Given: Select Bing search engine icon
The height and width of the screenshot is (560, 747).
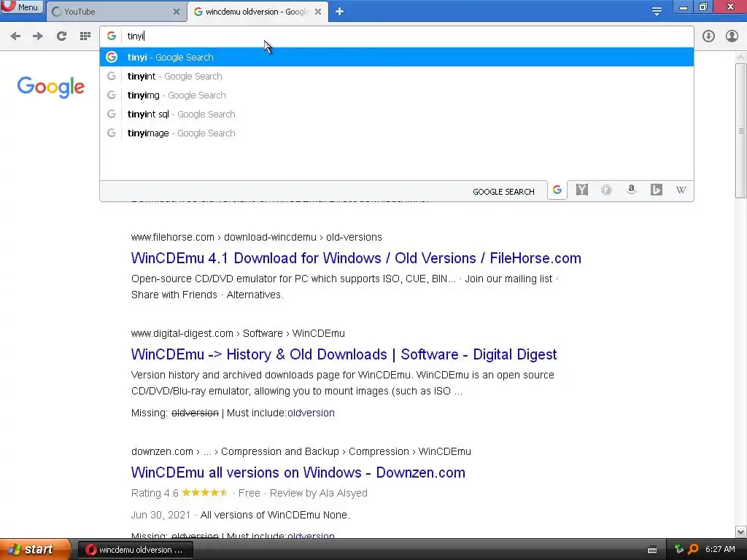Looking at the screenshot, I should click(x=656, y=190).
